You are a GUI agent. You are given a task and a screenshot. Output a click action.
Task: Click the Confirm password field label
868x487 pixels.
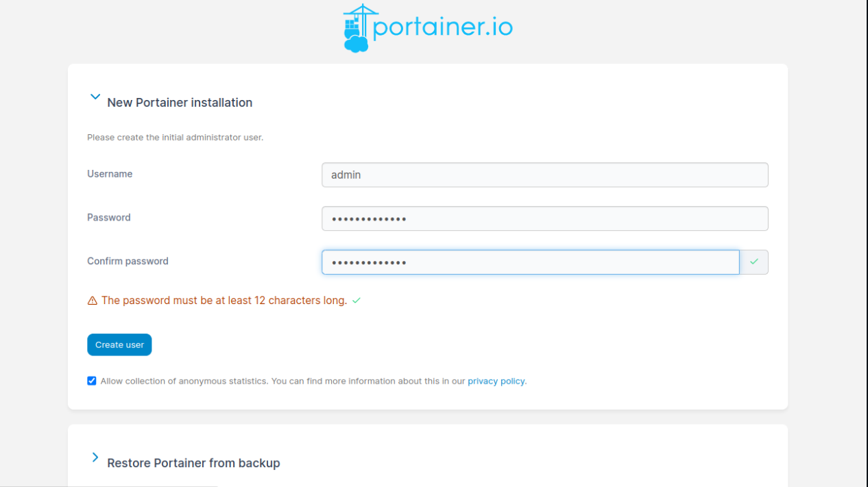pos(128,261)
